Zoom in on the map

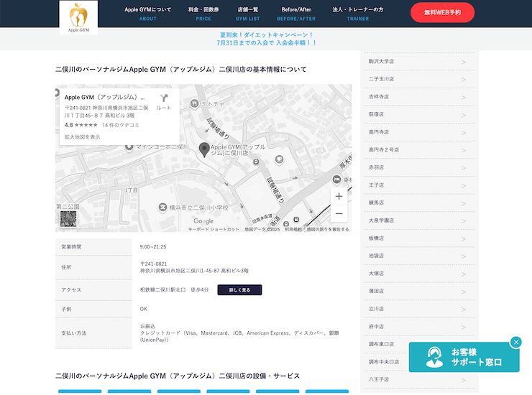(x=339, y=196)
